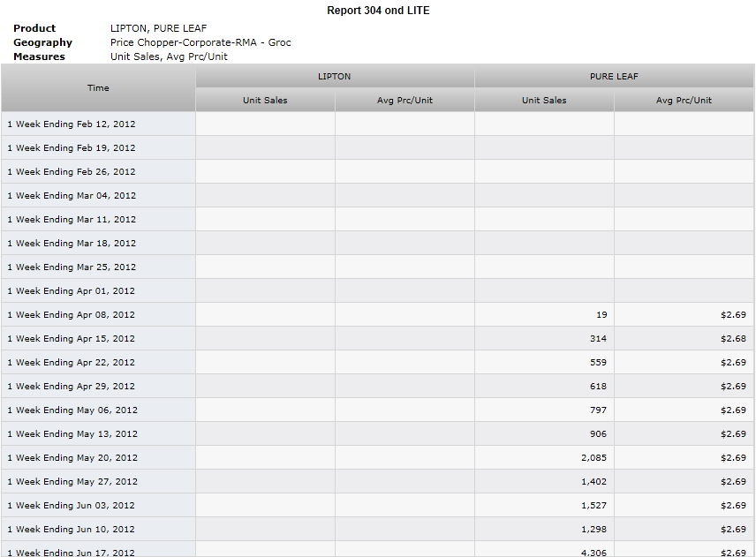Click row "1 Week Ending May 27, 2012"
The width and height of the screenshot is (756, 557).
pos(377,482)
